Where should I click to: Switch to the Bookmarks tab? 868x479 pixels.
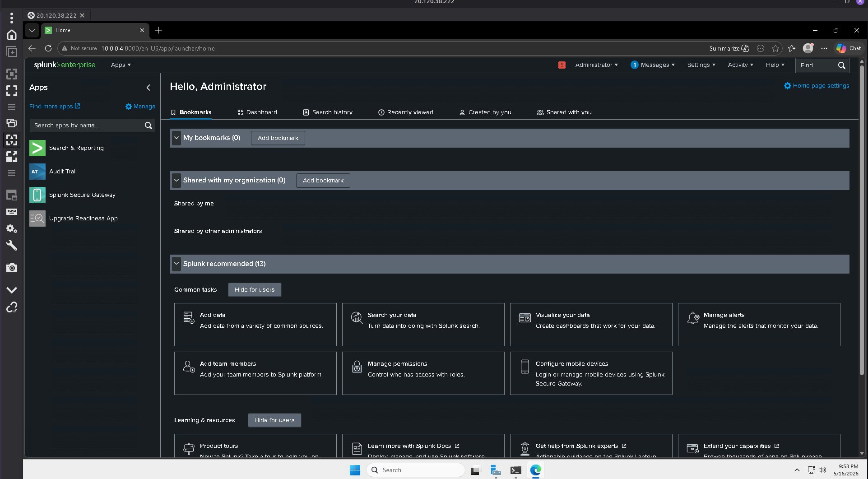point(191,112)
